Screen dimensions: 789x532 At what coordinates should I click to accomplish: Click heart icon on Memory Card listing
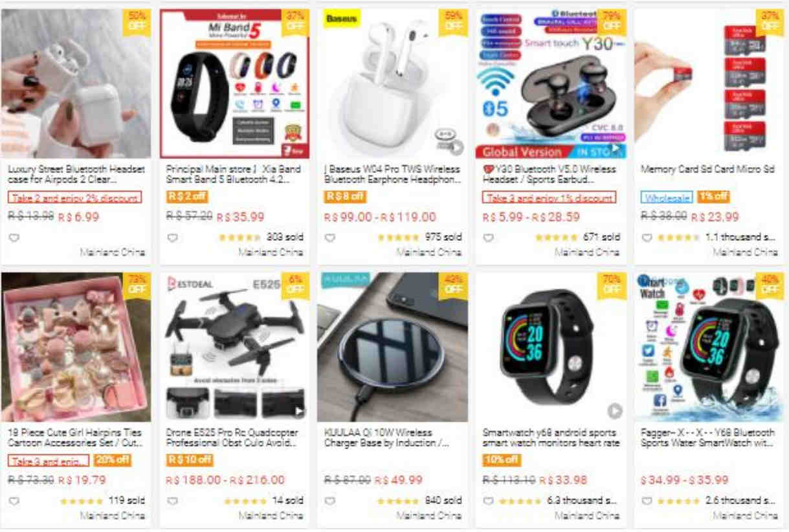[x=647, y=238]
